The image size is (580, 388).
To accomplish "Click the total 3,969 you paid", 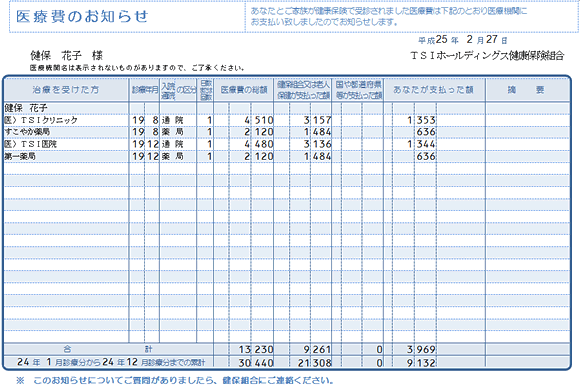I will tap(421, 350).
